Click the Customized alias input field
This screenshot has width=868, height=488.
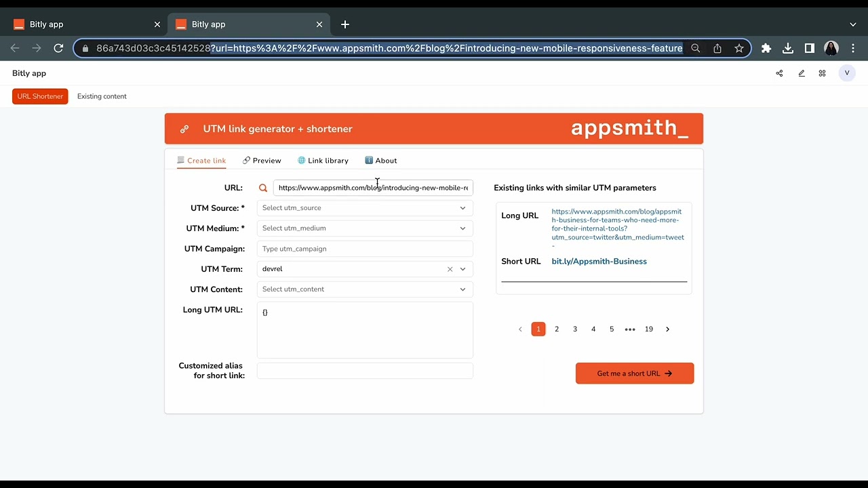(x=365, y=371)
